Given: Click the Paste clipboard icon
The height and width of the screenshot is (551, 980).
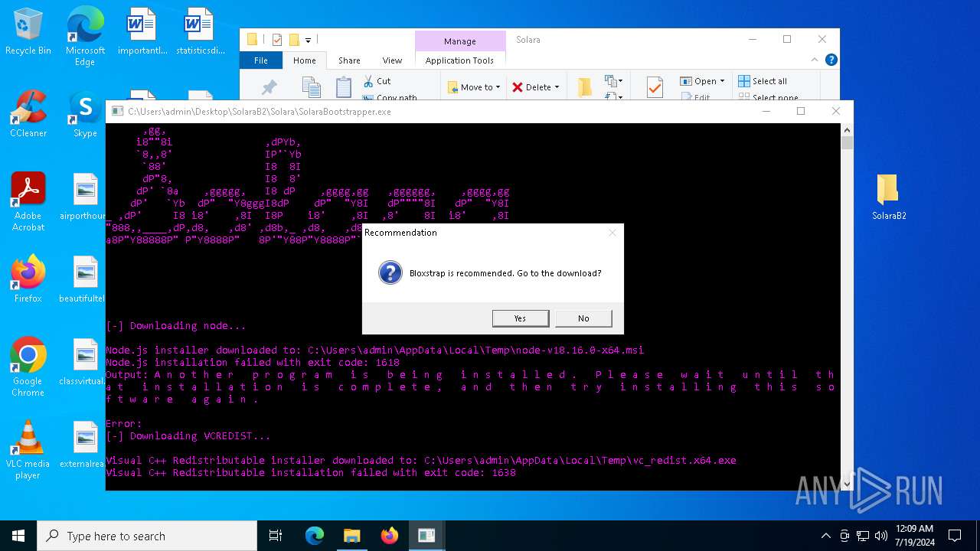Looking at the screenshot, I should coord(344,87).
